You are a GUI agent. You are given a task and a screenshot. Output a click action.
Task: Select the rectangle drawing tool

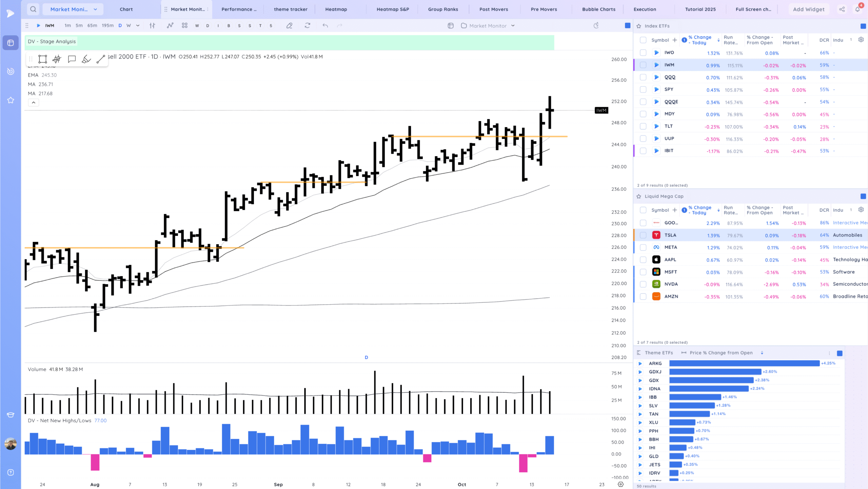(x=42, y=59)
